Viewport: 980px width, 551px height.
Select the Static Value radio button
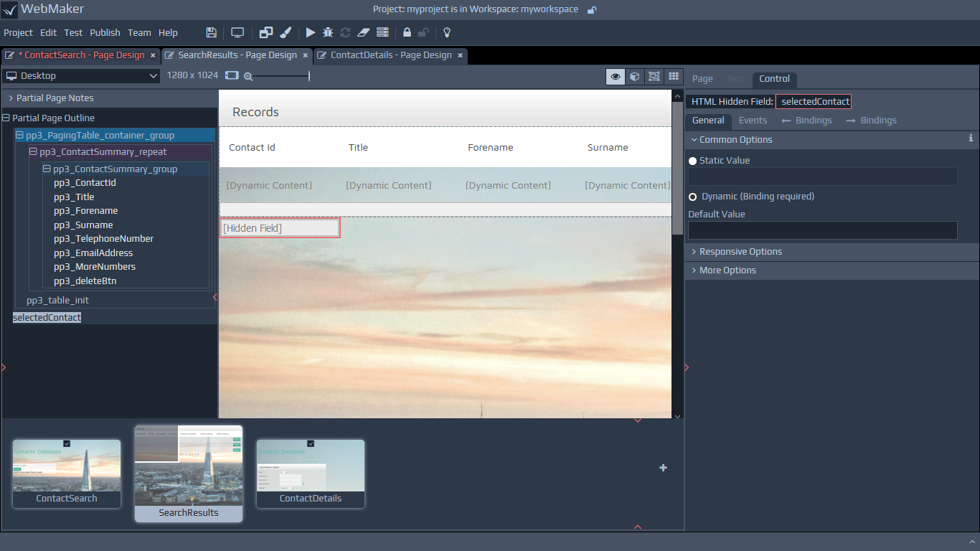(x=692, y=161)
